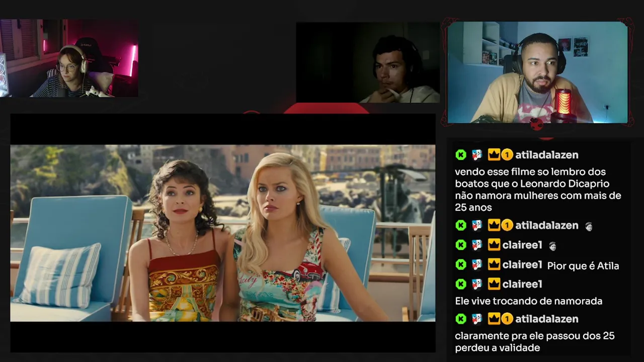Click Kick badge on clairee1 row above 'Ele vive trocando'

461,284
